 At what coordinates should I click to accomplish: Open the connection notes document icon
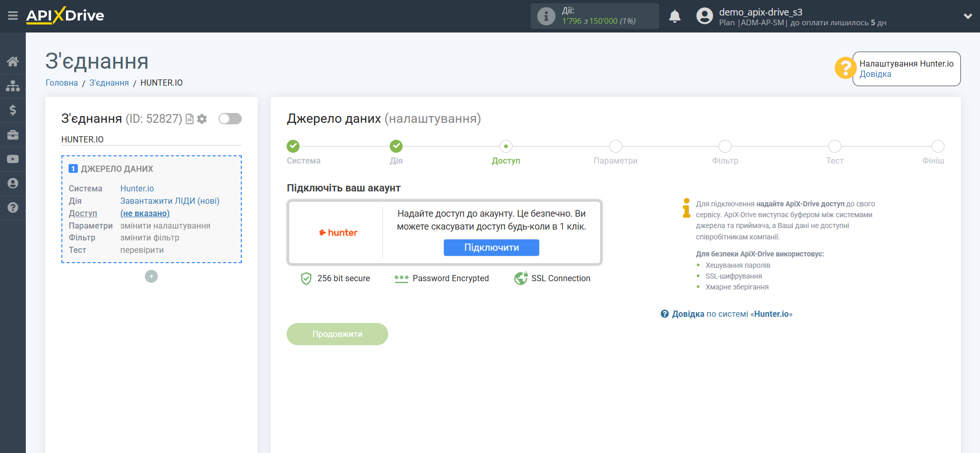190,119
